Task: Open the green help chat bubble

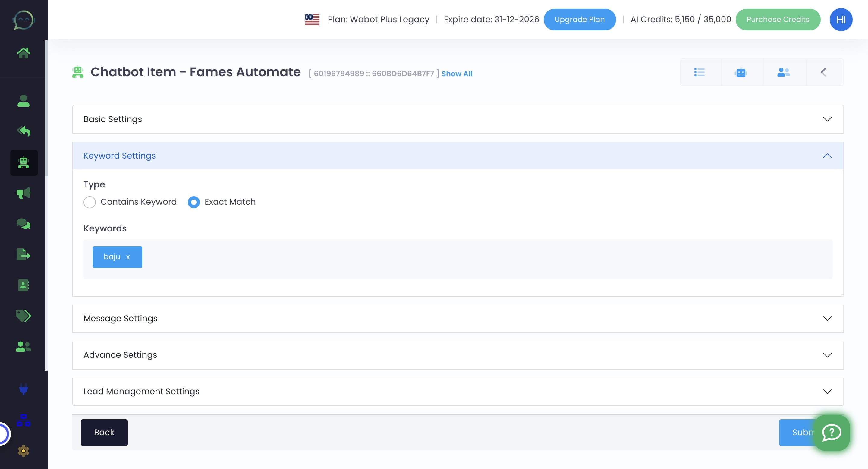Action: click(x=832, y=432)
